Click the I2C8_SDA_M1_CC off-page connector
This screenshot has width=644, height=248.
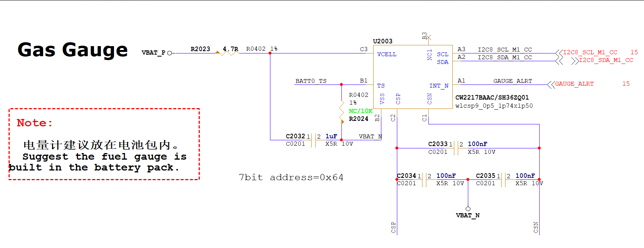(575, 61)
